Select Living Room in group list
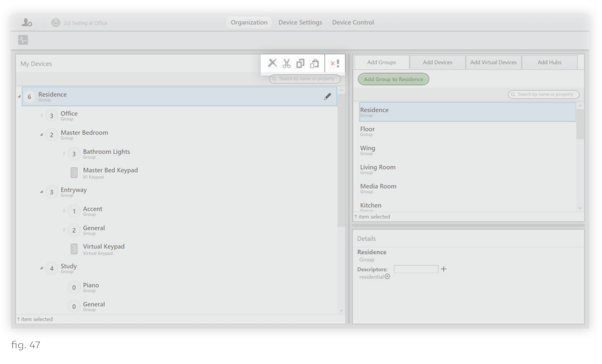Screen dimensions: 602x364 [378, 169]
